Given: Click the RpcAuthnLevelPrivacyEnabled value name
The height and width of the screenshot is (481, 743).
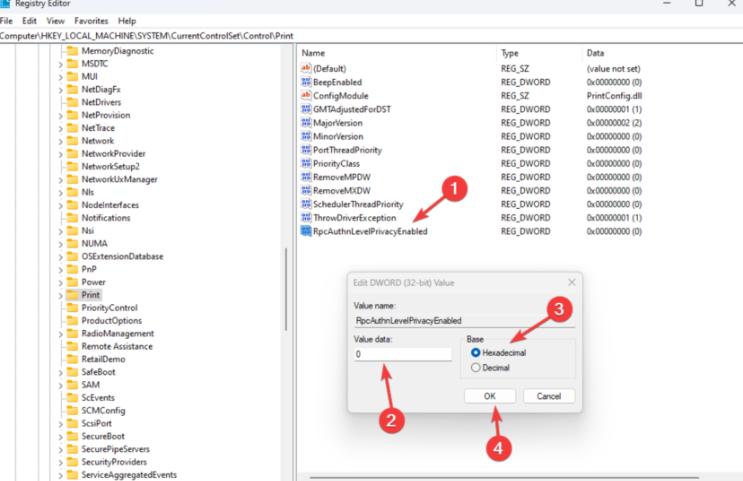Looking at the screenshot, I should click(370, 231).
